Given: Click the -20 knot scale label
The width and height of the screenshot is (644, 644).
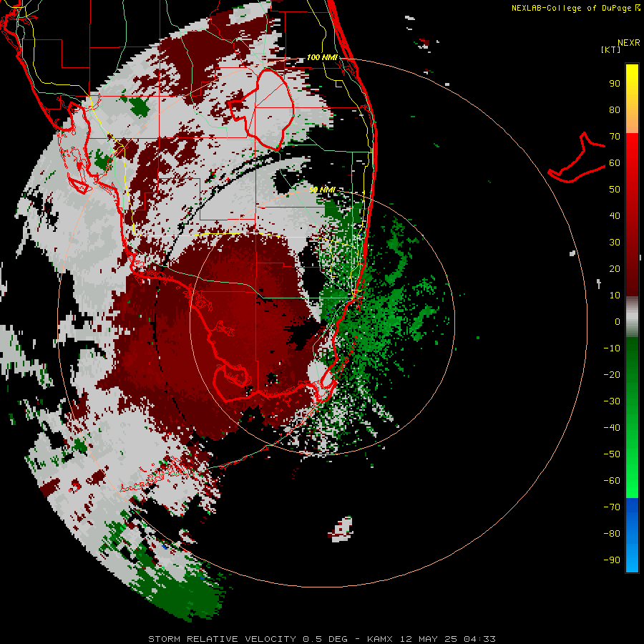Looking at the screenshot, I should click(612, 375).
